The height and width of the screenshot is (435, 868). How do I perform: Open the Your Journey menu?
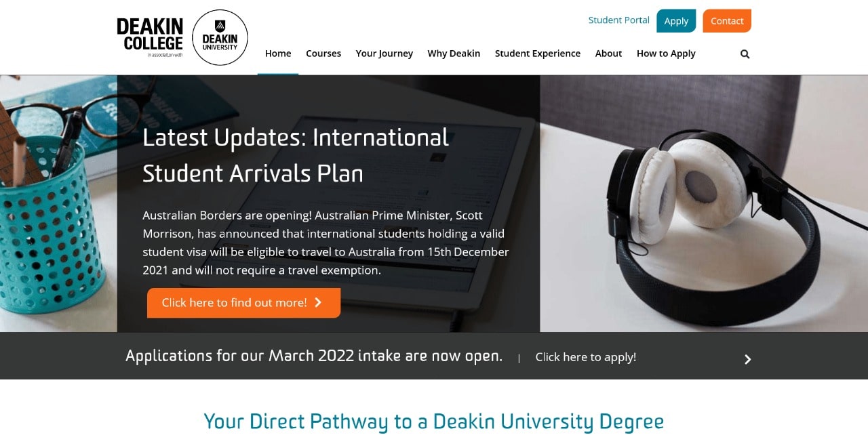point(384,54)
